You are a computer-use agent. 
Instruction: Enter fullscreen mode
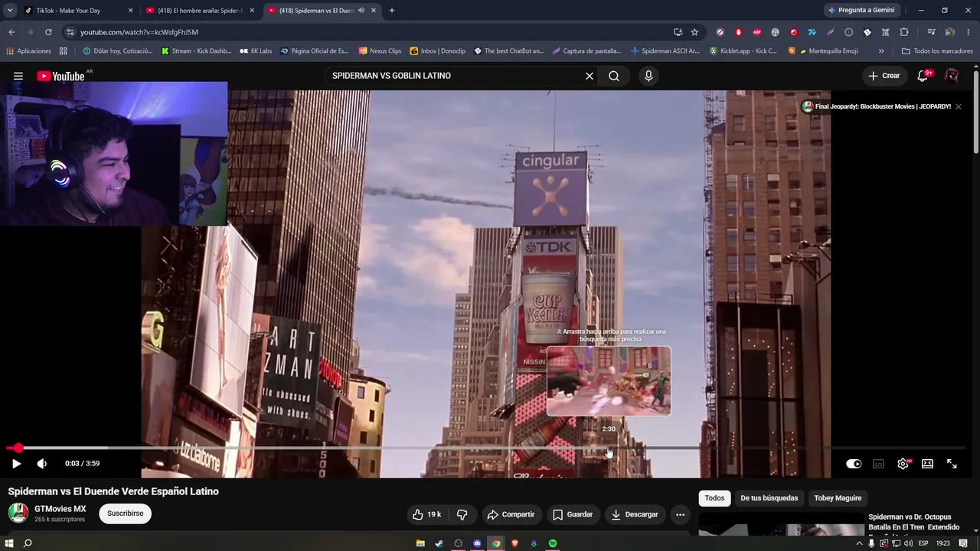(x=952, y=464)
